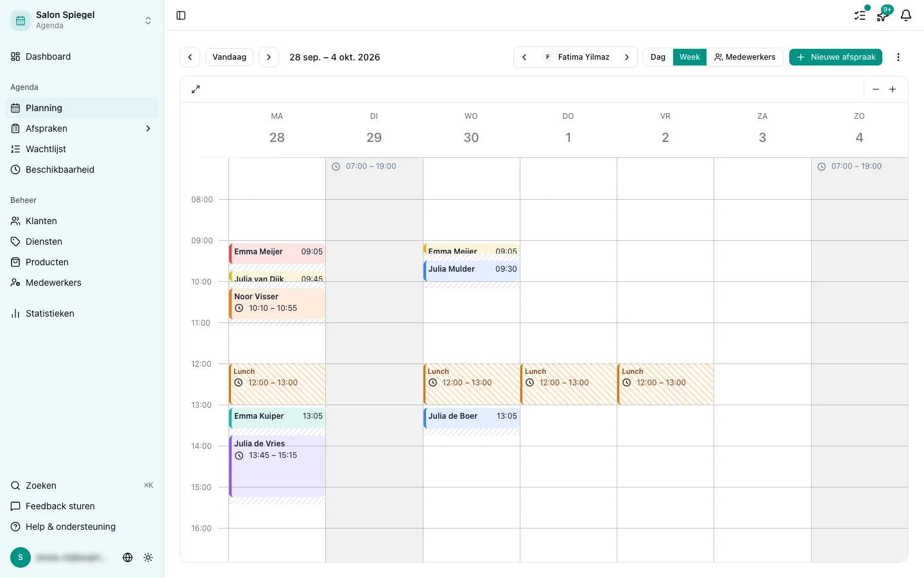Switch to Week view
Image resolution: width=924 pixels, height=578 pixels.
click(x=690, y=57)
